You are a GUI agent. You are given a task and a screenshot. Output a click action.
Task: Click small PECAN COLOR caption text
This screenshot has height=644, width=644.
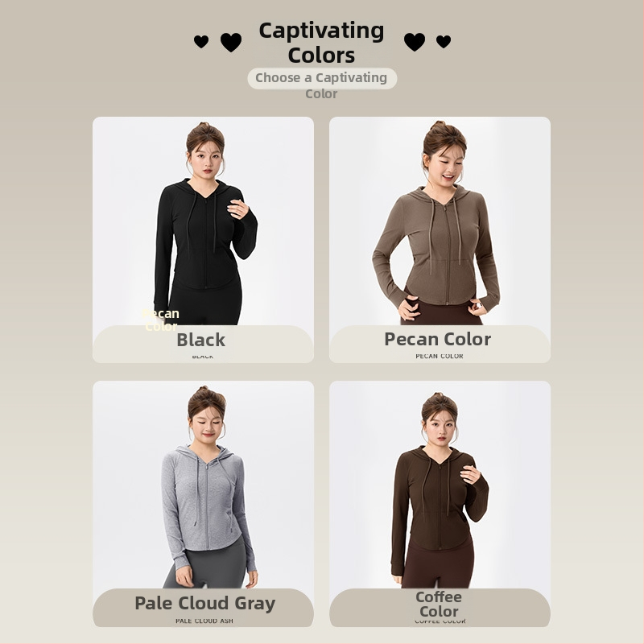440,356
